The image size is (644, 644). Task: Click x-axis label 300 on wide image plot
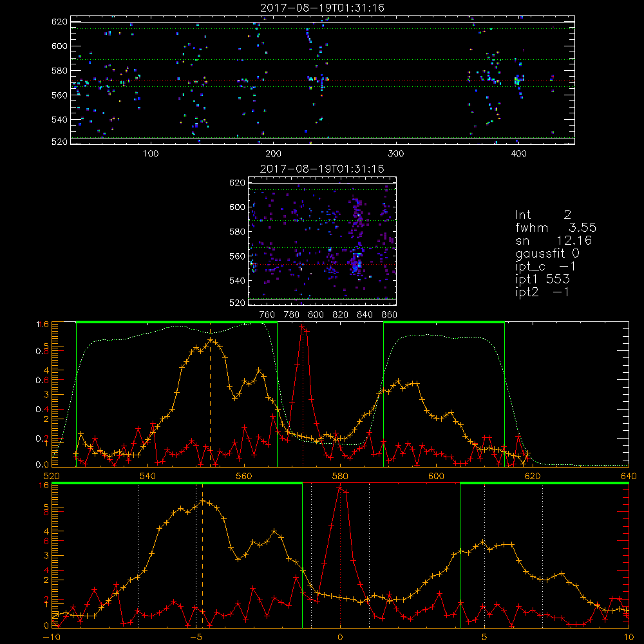tap(396, 154)
